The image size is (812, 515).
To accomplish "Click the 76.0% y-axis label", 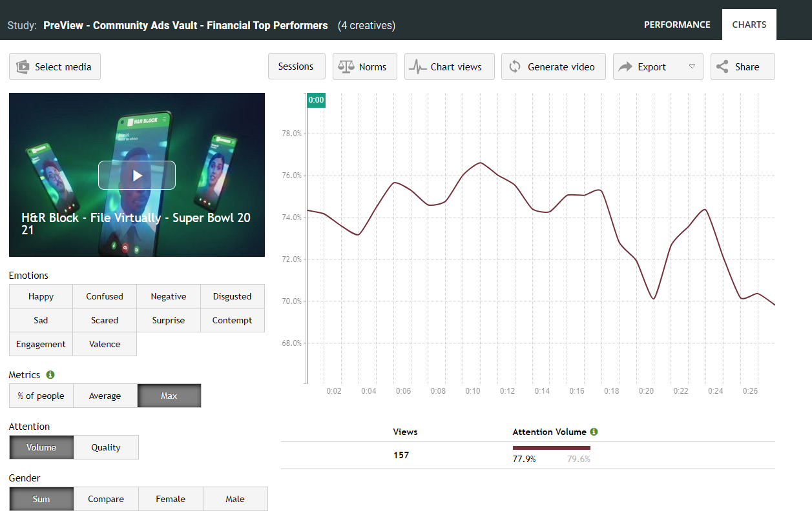I will coord(292,176).
